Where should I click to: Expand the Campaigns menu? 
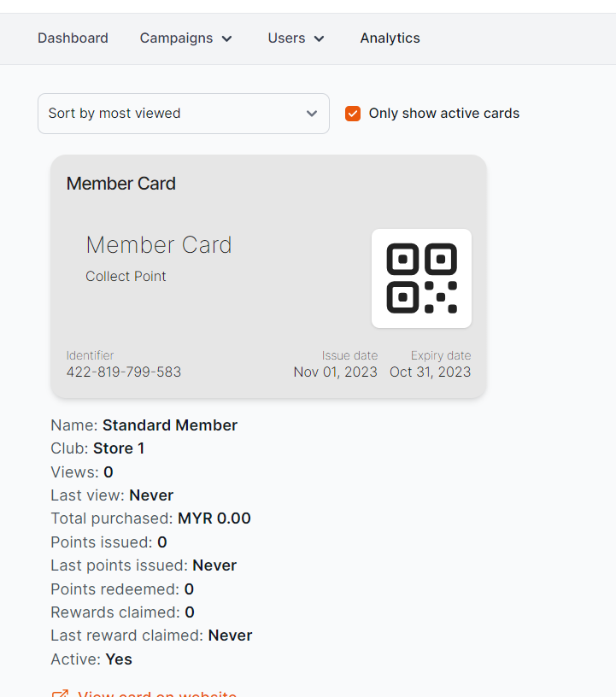coord(177,38)
